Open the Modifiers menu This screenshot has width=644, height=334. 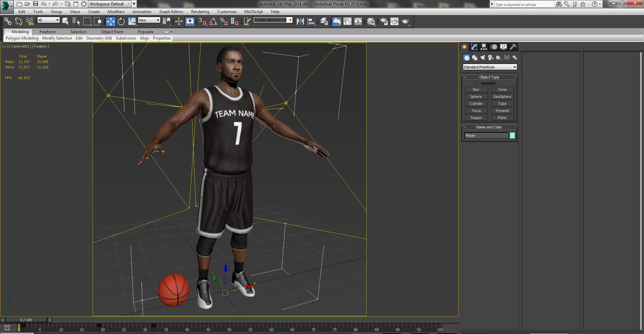click(116, 12)
